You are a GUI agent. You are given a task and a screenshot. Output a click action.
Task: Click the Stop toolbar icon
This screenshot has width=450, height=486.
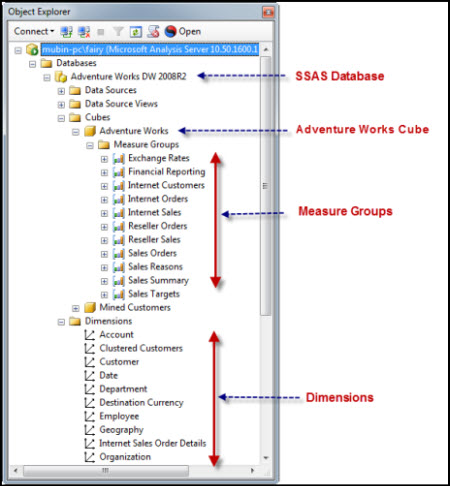pos(101,32)
